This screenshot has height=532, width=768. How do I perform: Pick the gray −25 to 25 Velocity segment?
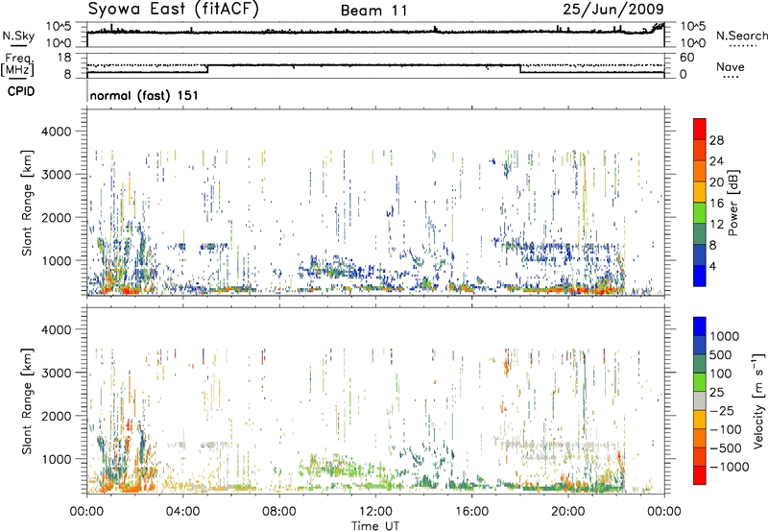pos(700,400)
